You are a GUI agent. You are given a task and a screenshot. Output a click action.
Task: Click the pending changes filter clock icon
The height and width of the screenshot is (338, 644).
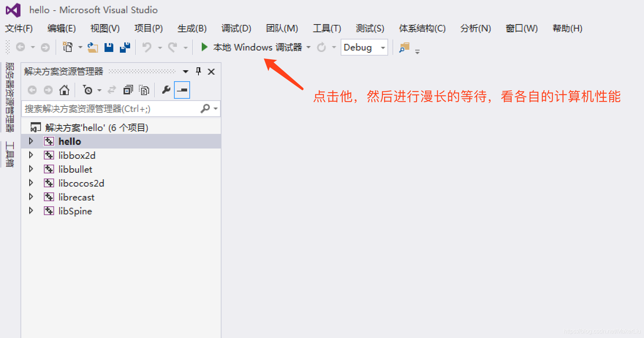pyautogui.click(x=88, y=90)
